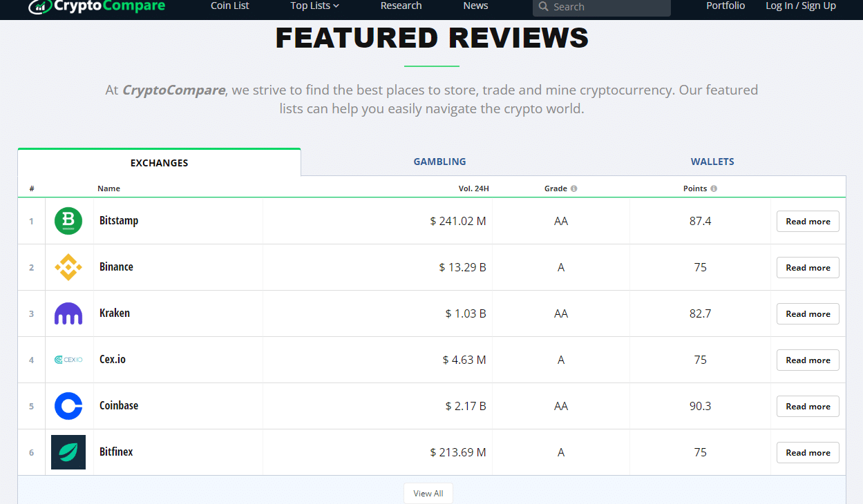Click Read more for Coinbase
The height and width of the screenshot is (504, 863).
808,406
